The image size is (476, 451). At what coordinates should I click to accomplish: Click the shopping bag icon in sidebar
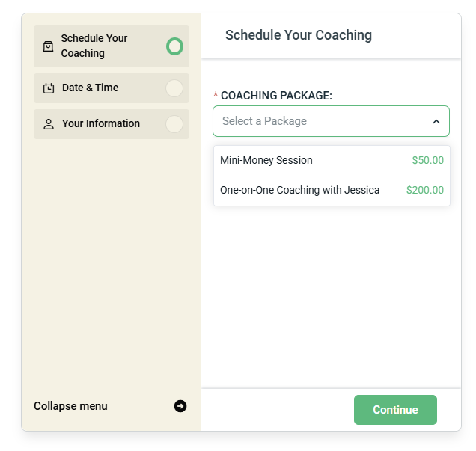49,46
